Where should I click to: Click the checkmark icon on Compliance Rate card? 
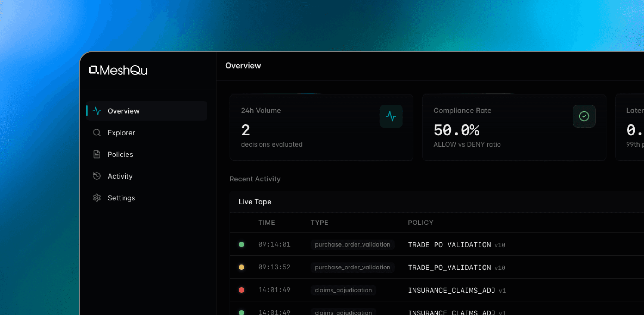[584, 116]
